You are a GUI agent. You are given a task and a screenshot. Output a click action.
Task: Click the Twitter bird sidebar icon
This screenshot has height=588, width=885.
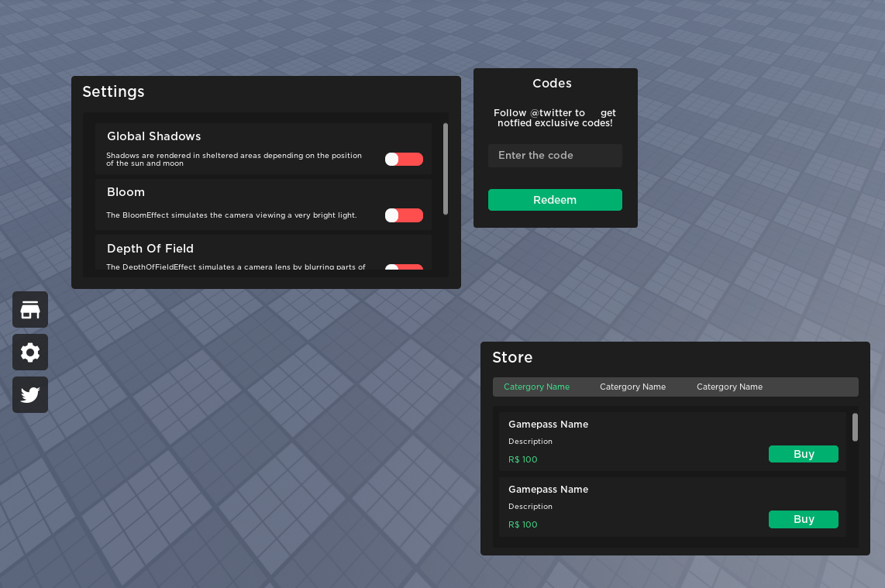[x=29, y=394]
